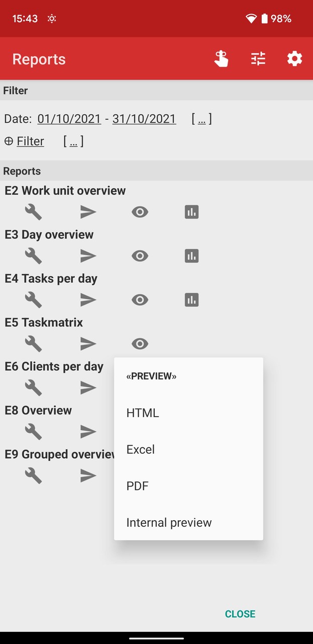Screen dimensions: 313x644
Task: Tap the touch gesture icon in the toolbar
Action: (221, 58)
